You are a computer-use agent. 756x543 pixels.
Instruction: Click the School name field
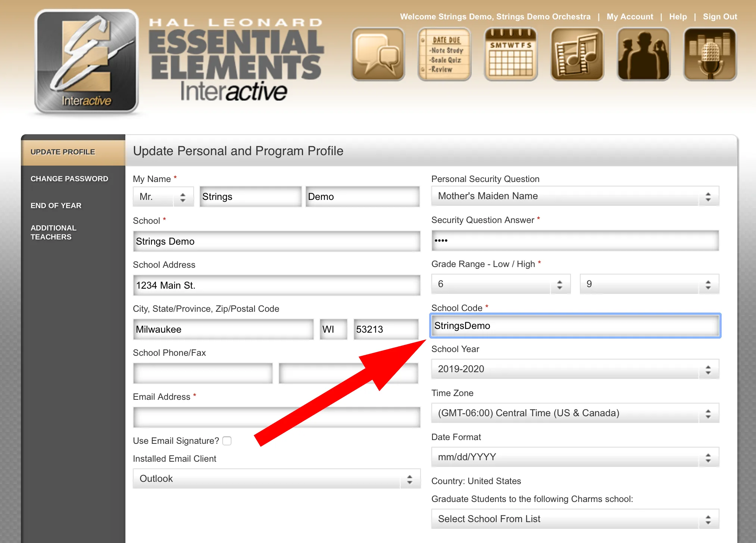(x=277, y=241)
